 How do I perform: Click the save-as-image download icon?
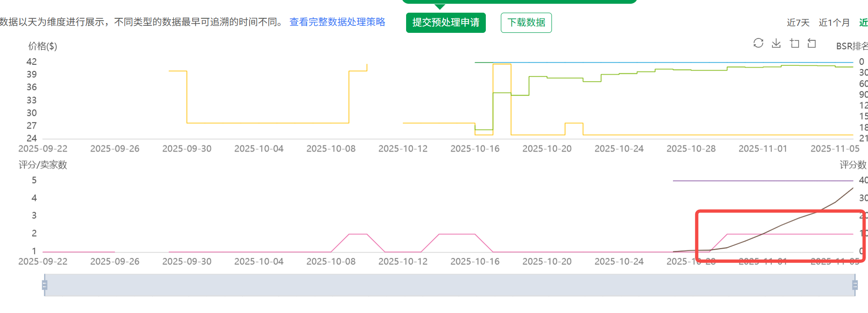point(776,43)
